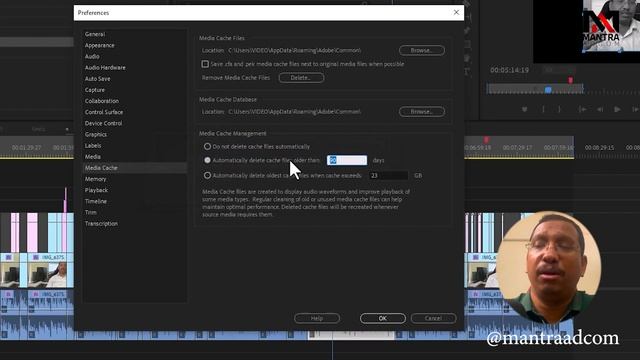The height and width of the screenshot is (360, 640).
Task: Select the pink clip at timeline left
Action: (32, 232)
